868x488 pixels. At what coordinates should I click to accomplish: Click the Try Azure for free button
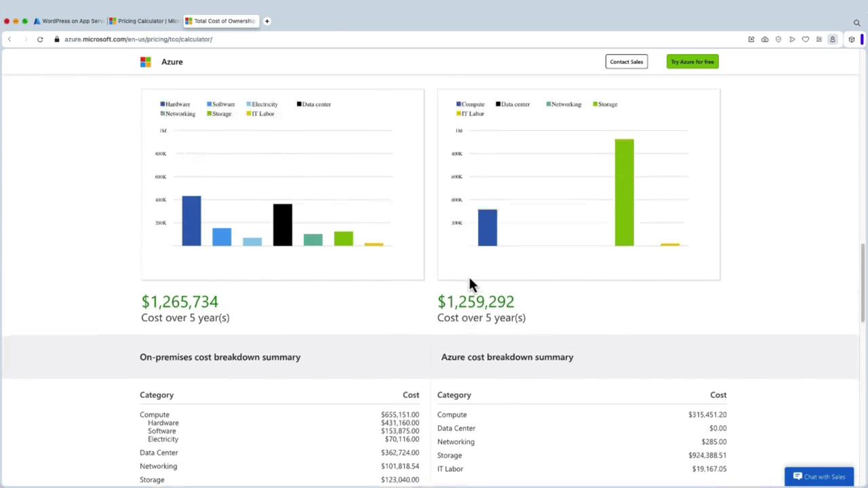coord(692,62)
